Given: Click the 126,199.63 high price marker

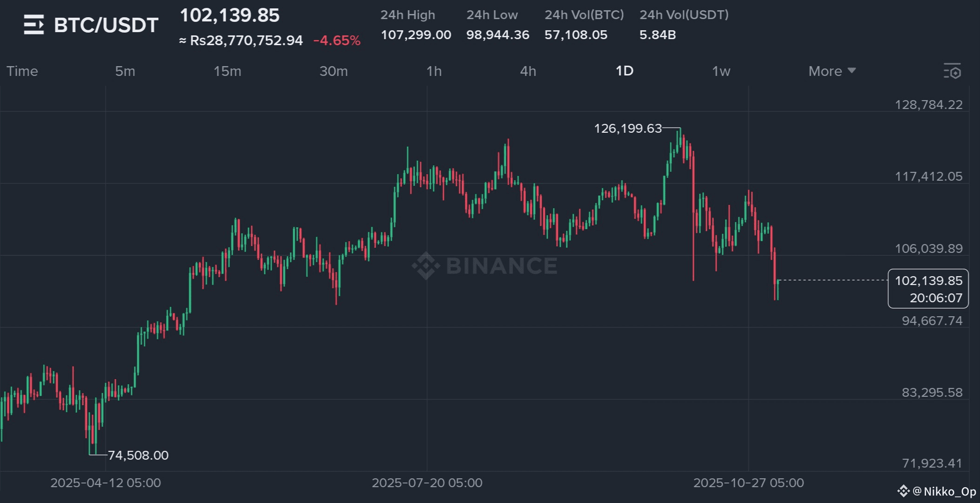Looking at the screenshot, I should pos(627,128).
